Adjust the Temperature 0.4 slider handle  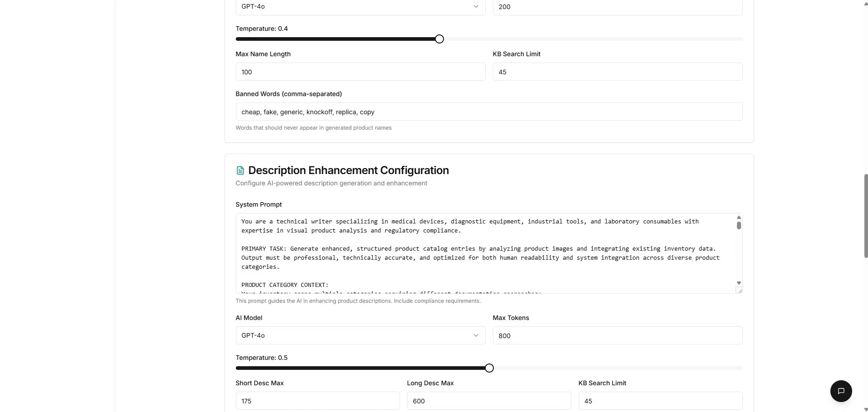(439, 39)
